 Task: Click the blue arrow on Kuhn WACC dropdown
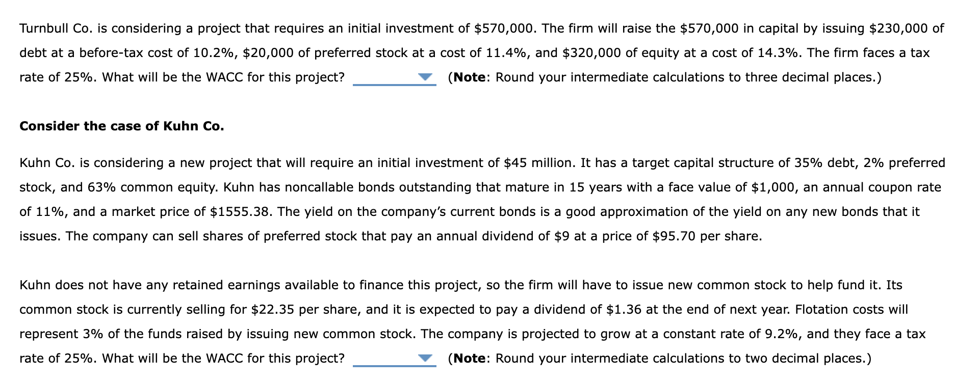[x=425, y=359]
